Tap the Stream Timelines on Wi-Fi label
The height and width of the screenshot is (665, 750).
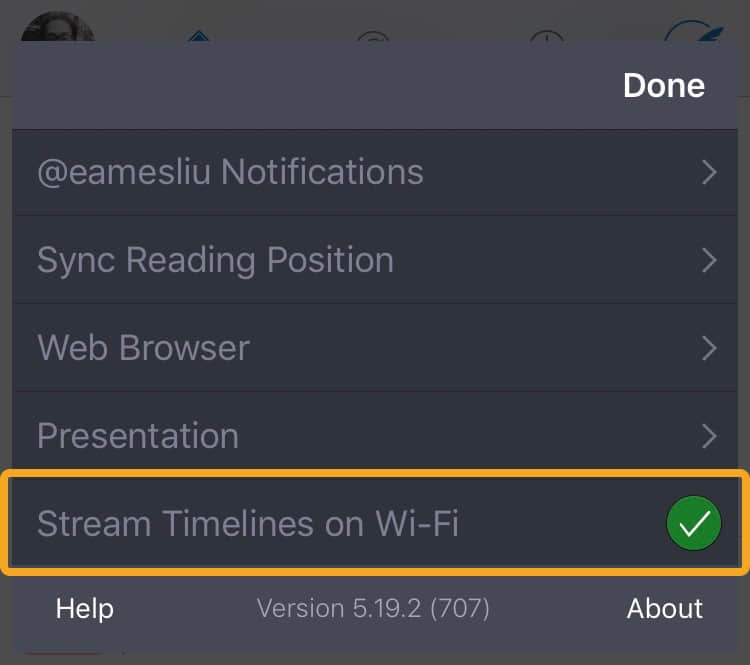point(248,523)
